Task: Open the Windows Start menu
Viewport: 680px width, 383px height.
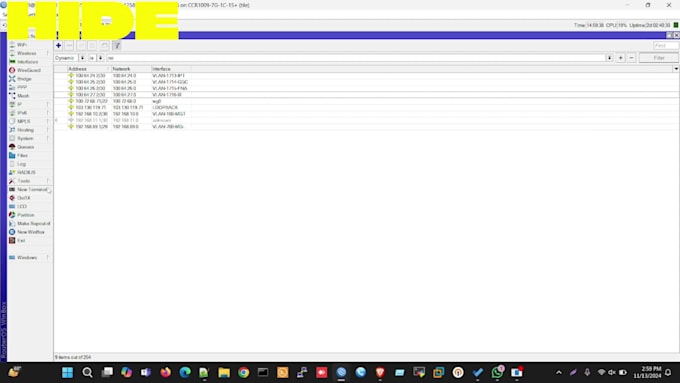Action: pos(67,373)
